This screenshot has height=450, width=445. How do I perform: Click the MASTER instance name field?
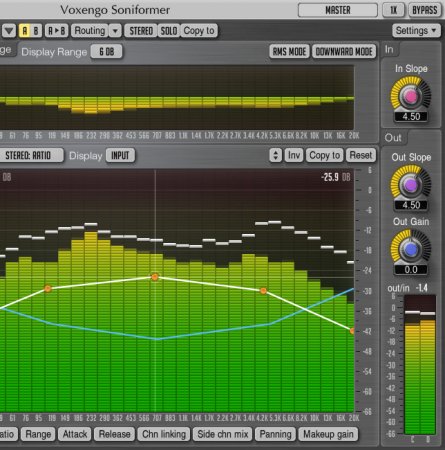pos(337,10)
